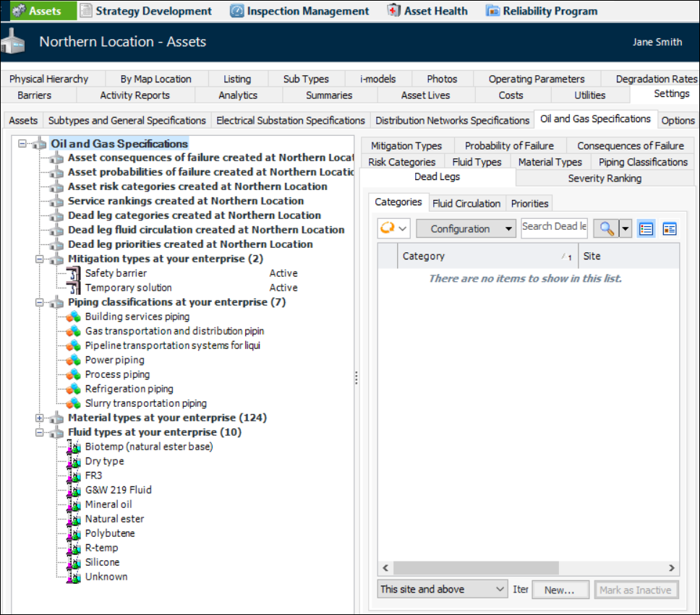Switch to card view icon
This screenshot has width=700, height=615.
pos(669,229)
